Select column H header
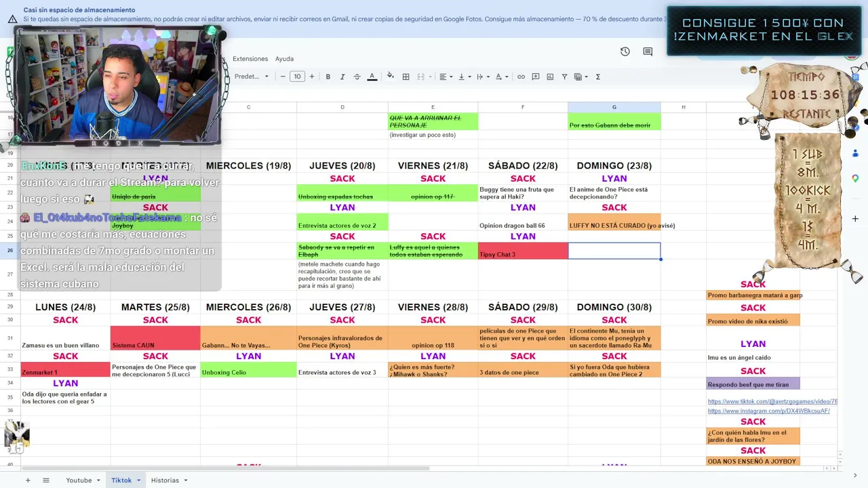 click(684, 107)
